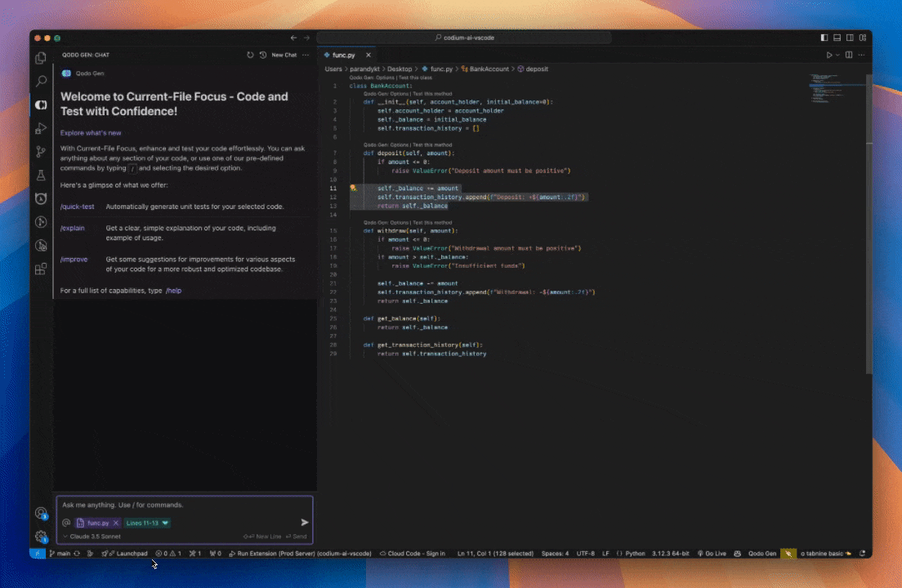This screenshot has height=588, width=902.
Task: Focus the Ask me anything chat input
Action: pyautogui.click(x=184, y=506)
